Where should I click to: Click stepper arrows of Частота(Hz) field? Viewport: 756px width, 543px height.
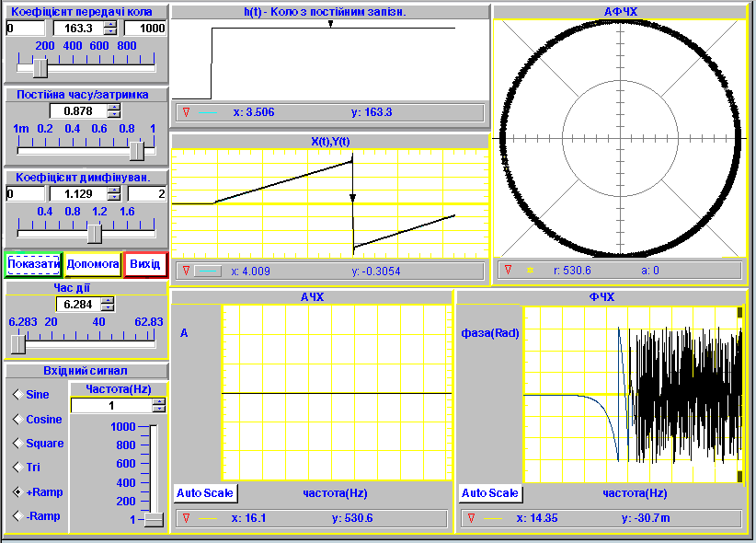click(158, 406)
